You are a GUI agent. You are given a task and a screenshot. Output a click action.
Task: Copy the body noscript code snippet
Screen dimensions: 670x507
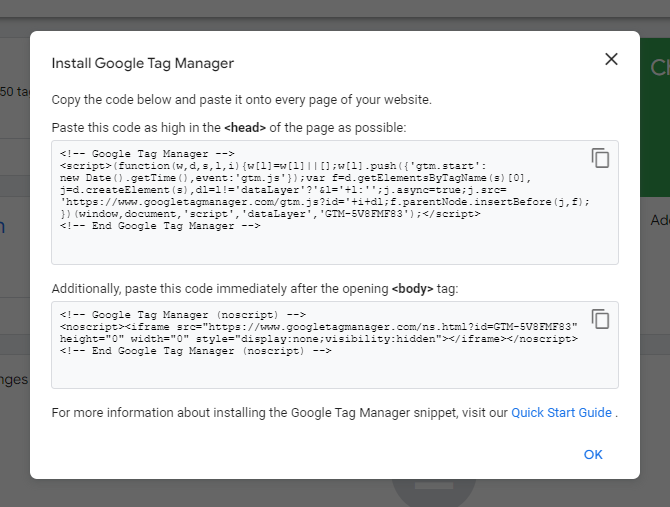coord(600,319)
